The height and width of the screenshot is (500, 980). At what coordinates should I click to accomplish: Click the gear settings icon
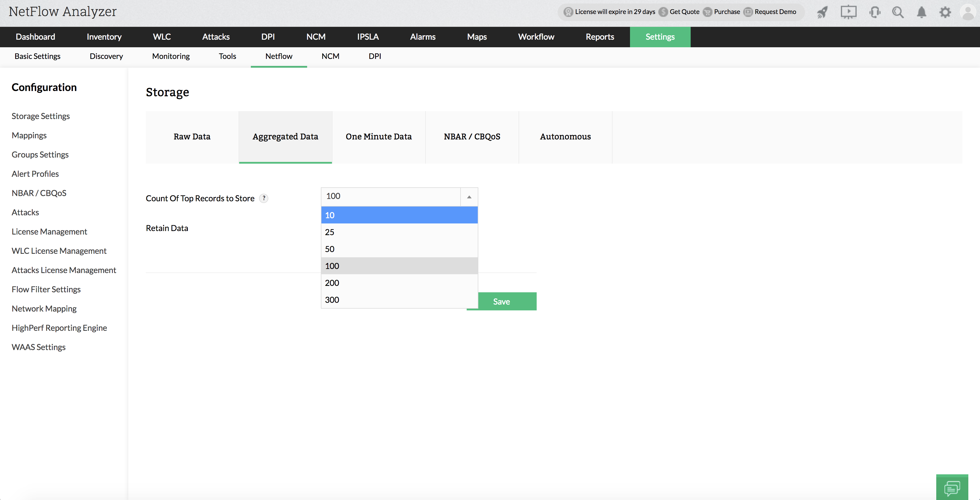(x=945, y=12)
